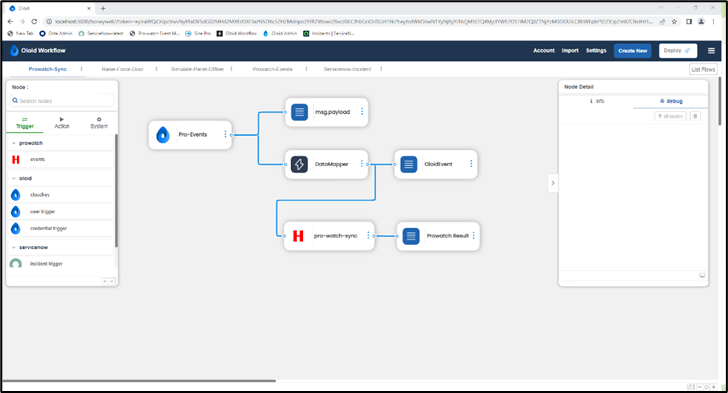The height and width of the screenshot is (393, 728).
Task: Toggle browser side panel icon
Action: pyautogui.click(x=689, y=21)
